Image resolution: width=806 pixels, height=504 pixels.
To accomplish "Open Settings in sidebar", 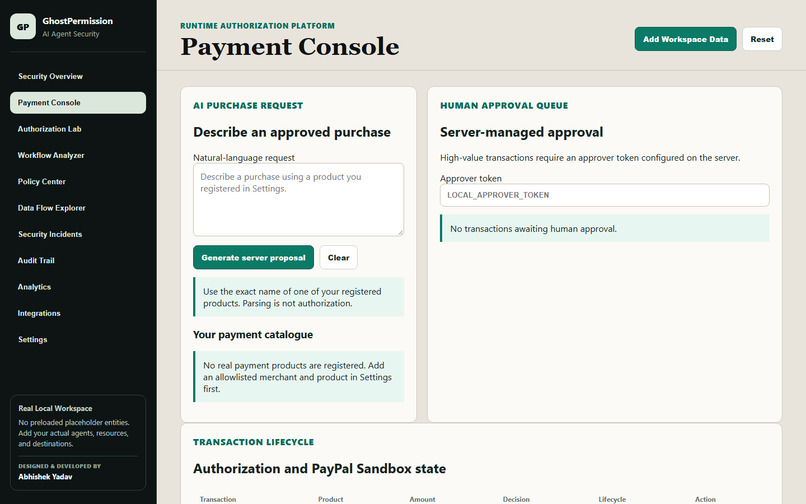I will pyautogui.click(x=78, y=339).
